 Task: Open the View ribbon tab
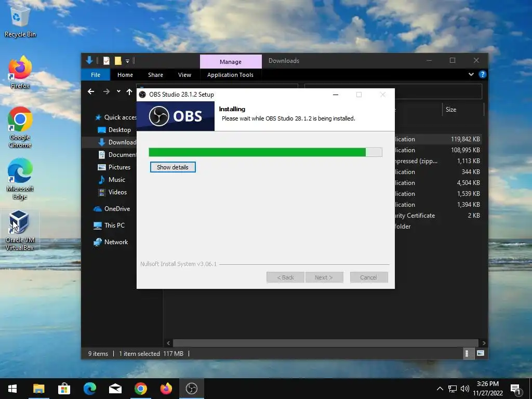tap(184, 75)
